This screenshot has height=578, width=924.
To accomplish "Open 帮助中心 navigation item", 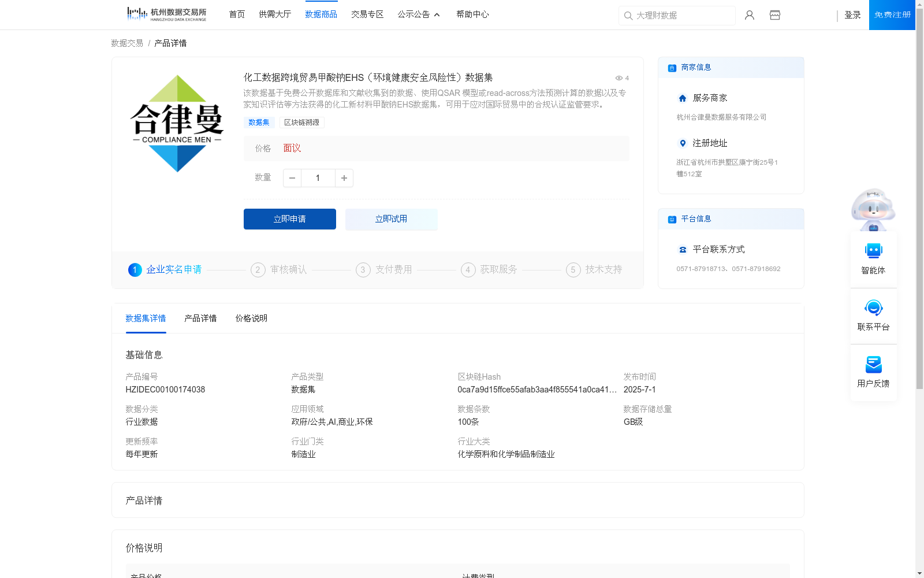I will click(x=472, y=14).
